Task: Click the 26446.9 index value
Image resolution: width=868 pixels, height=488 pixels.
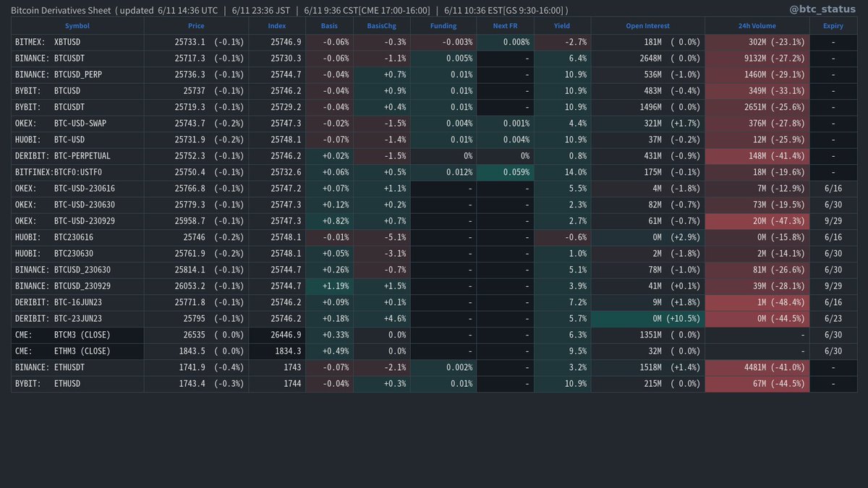Action: (x=286, y=335)
